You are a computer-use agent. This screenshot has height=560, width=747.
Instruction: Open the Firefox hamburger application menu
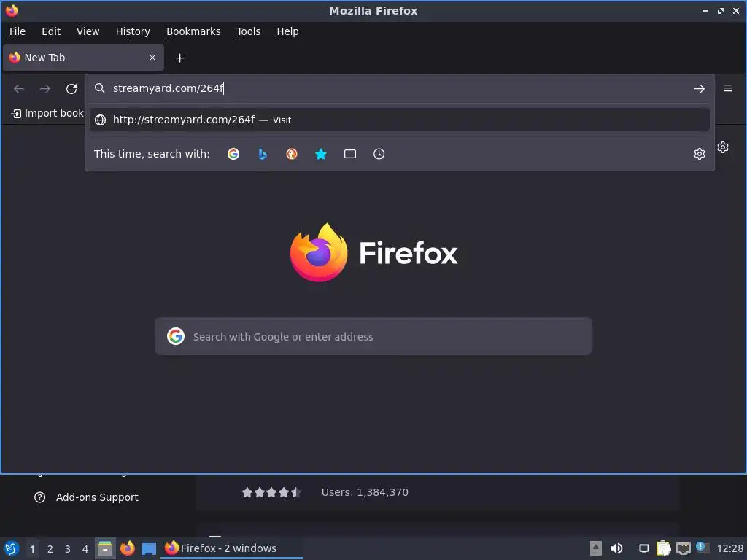tap(728, 88)
